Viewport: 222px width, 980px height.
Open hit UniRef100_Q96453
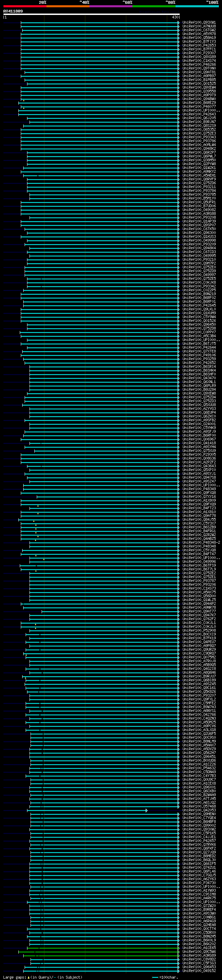(199, 967)
